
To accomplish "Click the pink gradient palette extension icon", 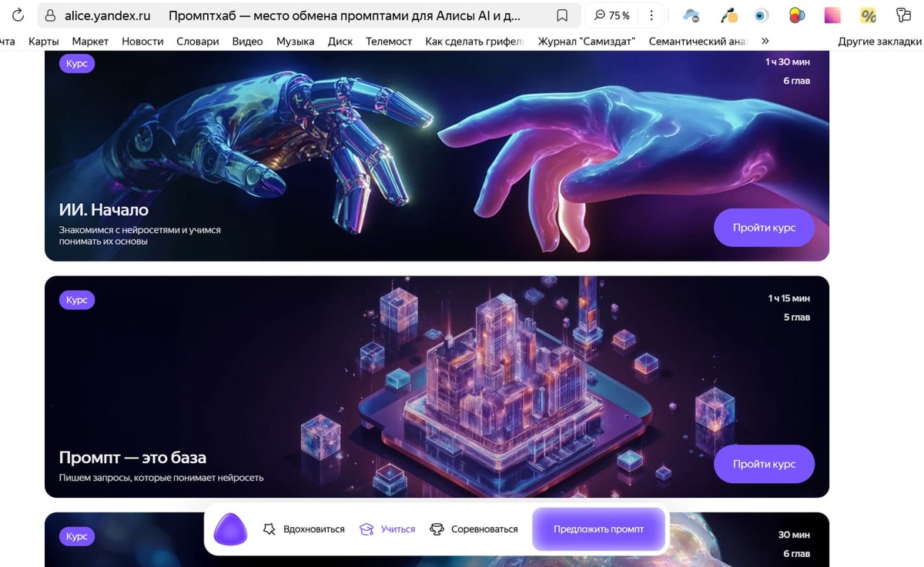I will (x=832, y=15).
